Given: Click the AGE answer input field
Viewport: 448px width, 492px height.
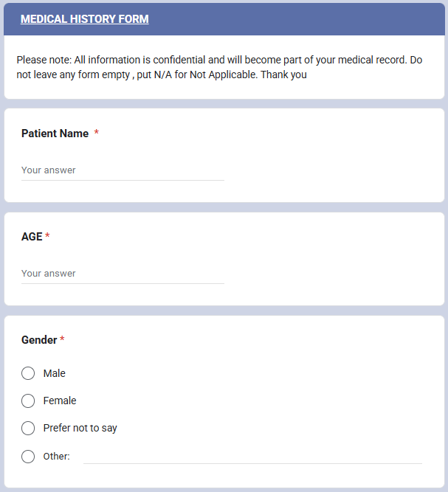Looking at the screenshot, I should tap(123, 274).
